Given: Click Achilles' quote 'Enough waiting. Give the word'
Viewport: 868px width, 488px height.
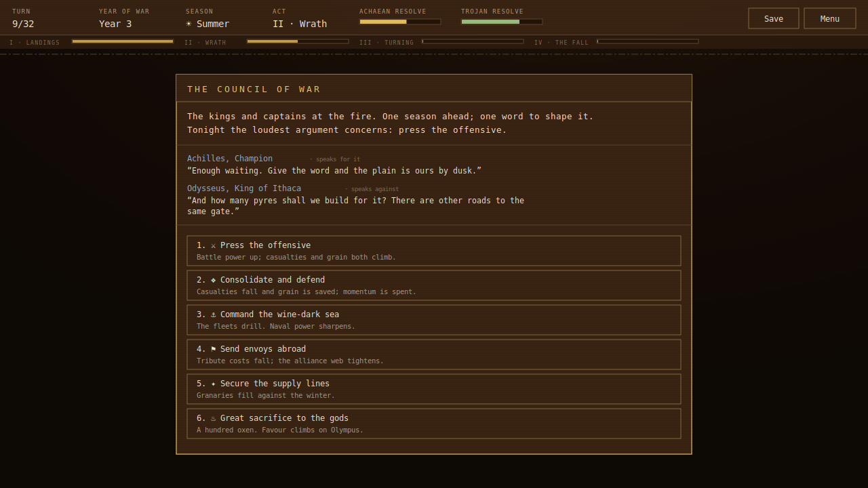Looking at the screenshot, I should click(x=334, y=171).
